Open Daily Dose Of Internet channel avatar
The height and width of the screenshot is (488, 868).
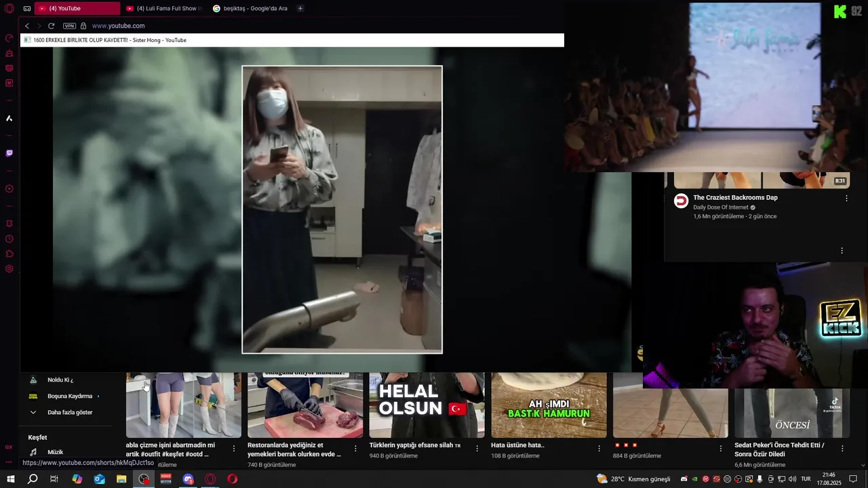[x=681, y=201]
